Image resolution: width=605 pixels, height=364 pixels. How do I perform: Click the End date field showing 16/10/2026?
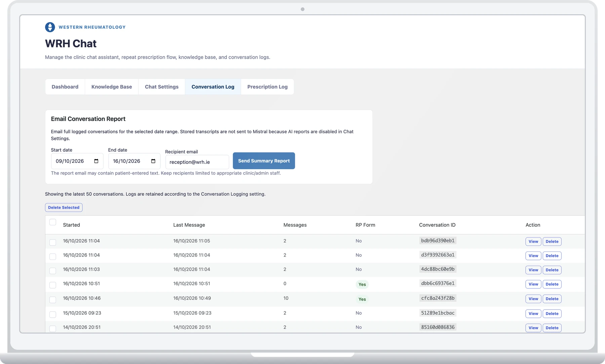134,161
